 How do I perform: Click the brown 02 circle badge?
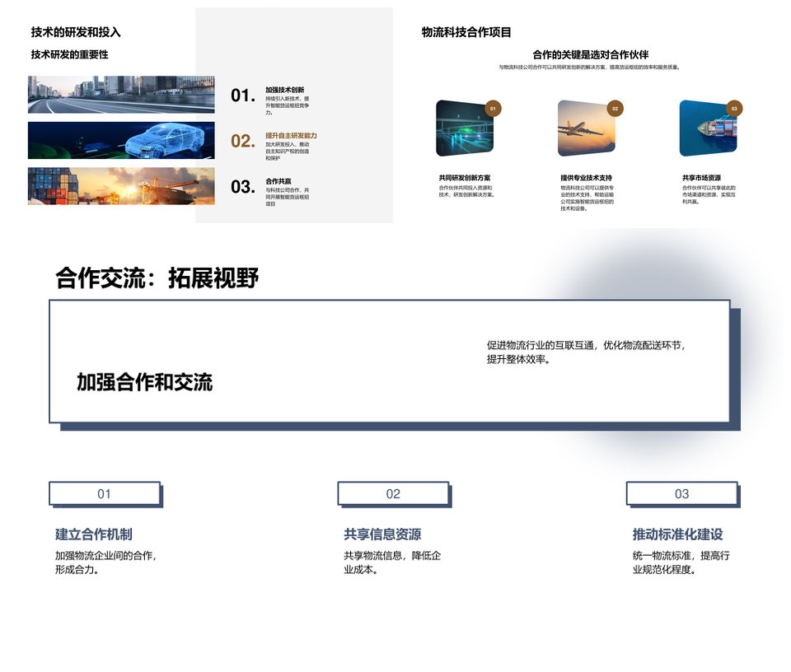point(615,109)
